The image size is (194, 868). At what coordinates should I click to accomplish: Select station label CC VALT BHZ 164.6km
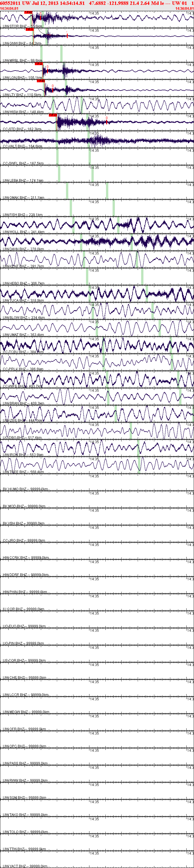pyautogui.click(x=23, y=147)
